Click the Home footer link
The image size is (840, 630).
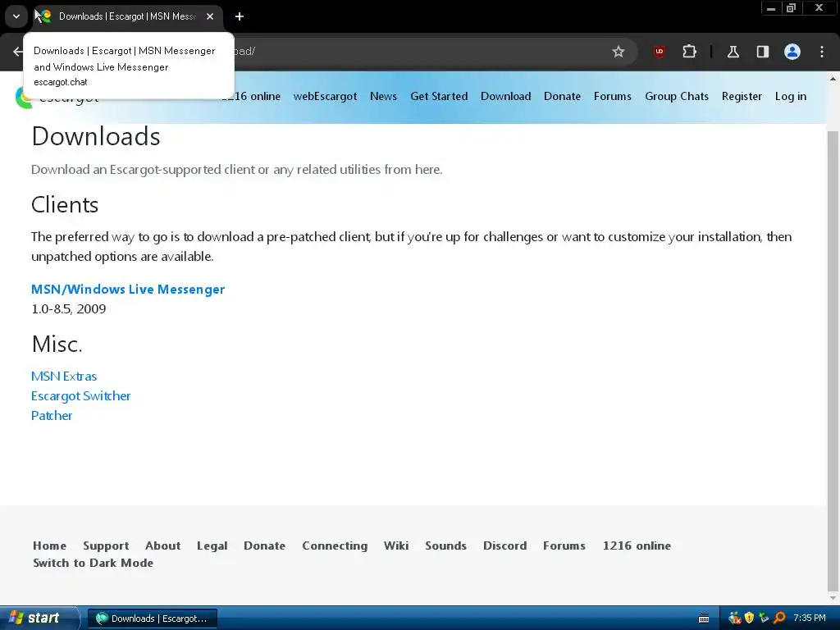pyautogui.click(x=49, y=546)
